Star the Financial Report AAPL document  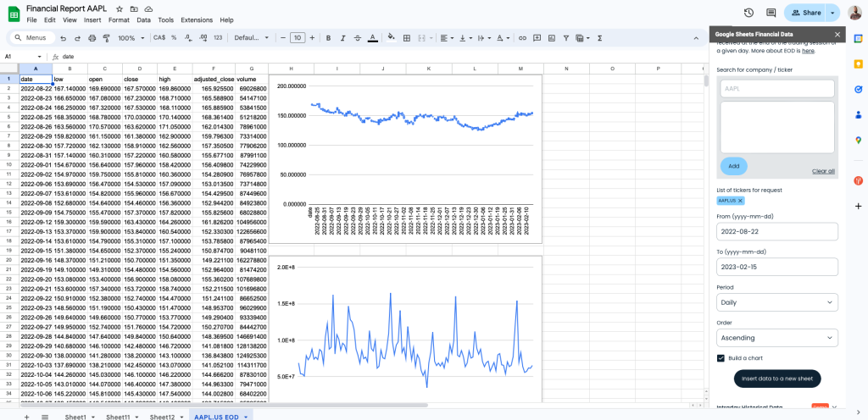tap(120, 8)
